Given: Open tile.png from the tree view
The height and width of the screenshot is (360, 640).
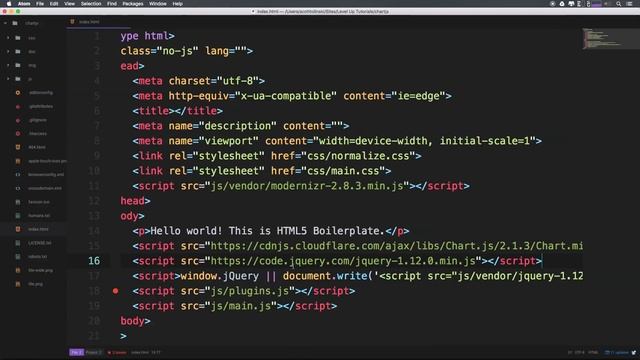Looking at the screenshot, I should tap(36, 284).
